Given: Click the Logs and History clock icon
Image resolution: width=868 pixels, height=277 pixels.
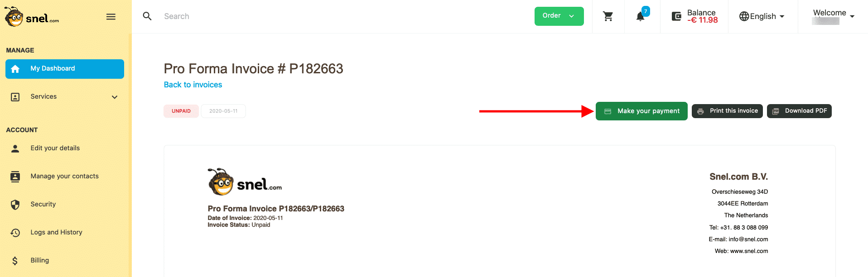Looking at the screenshot, I should 15,233.
